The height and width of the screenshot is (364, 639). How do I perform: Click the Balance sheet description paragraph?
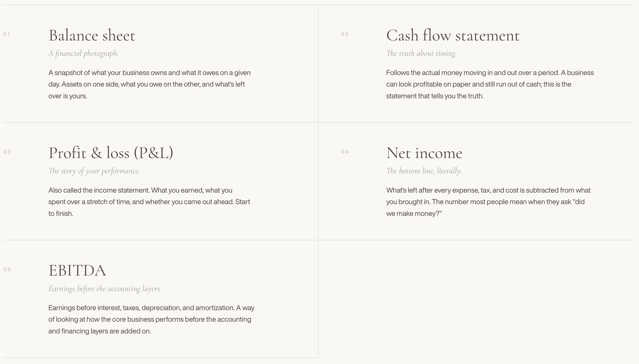(x=150, y=84)
